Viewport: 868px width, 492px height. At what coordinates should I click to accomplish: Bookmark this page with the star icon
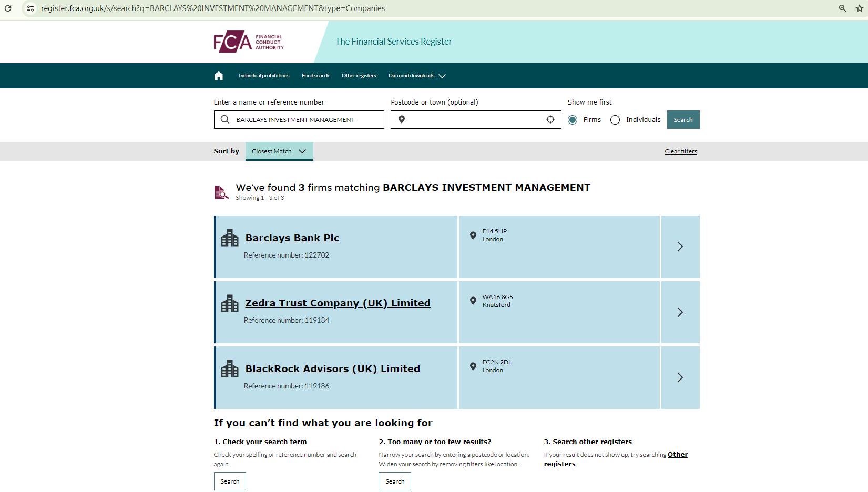pyautogui.click(x=860, y=8)
